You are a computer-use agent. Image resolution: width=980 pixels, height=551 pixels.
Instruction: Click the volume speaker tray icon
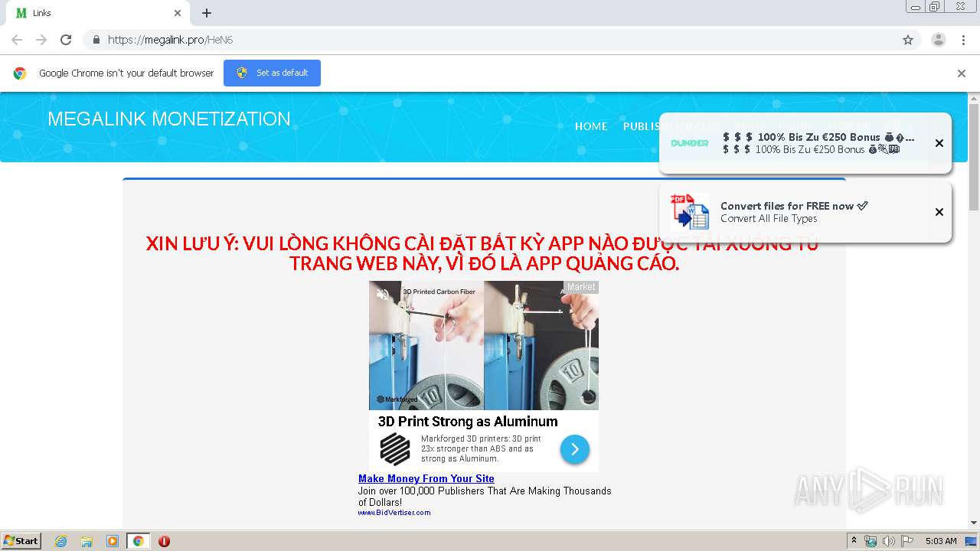pos(888,541)
